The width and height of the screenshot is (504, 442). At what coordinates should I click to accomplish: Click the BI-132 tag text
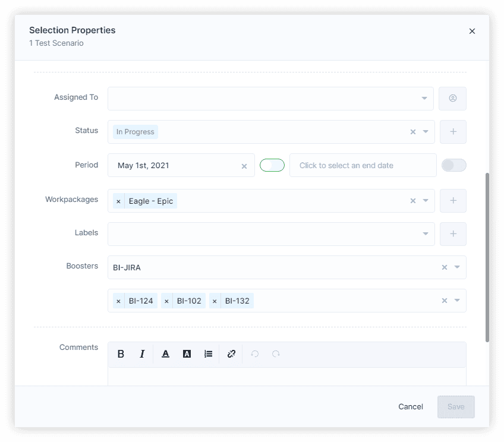point(237,301)
